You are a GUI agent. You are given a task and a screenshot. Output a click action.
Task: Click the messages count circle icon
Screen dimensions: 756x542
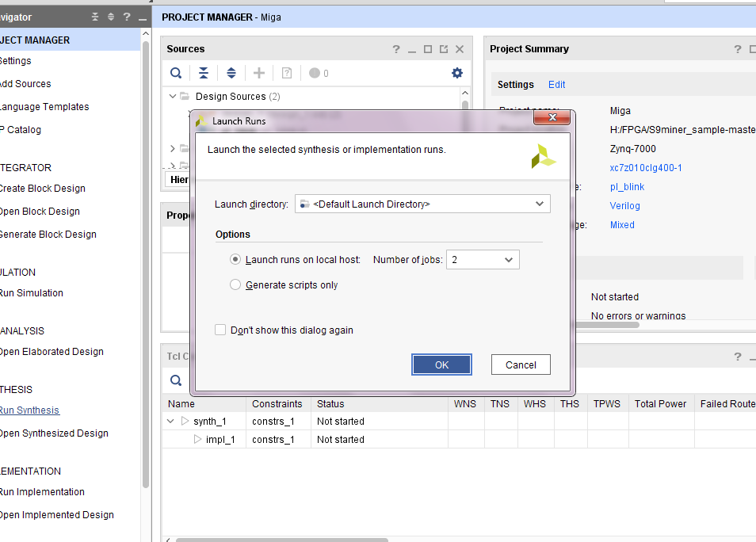tap(315, 73)
